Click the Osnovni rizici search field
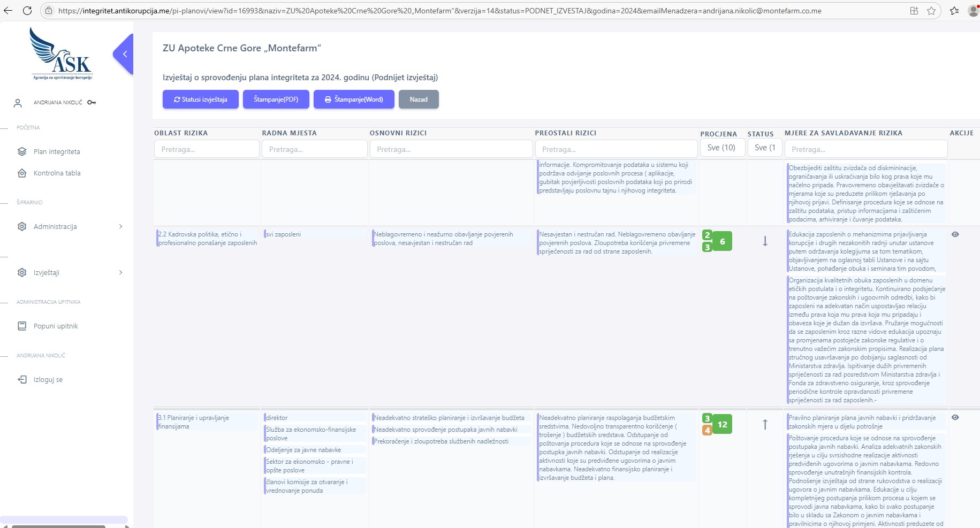The height and width of the screenshot is (528, 980). click(451, 149)
